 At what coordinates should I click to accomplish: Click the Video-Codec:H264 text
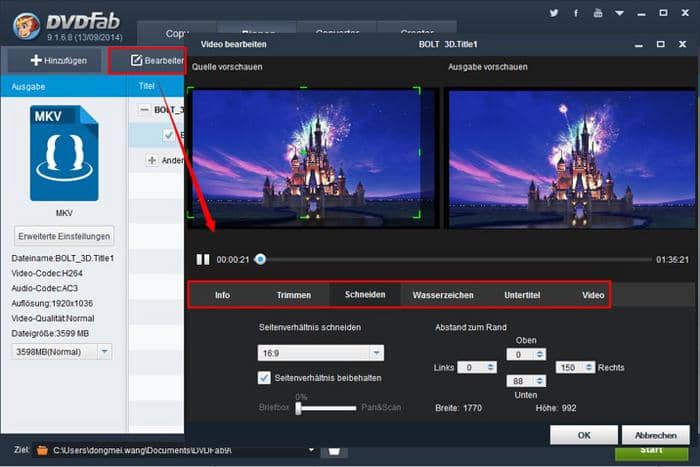[47, 273]
